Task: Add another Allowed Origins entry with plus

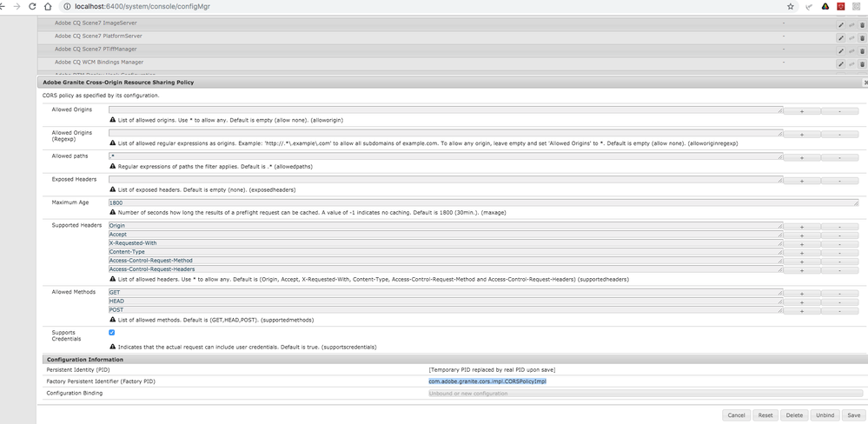Action: click(x=801, y=111)
